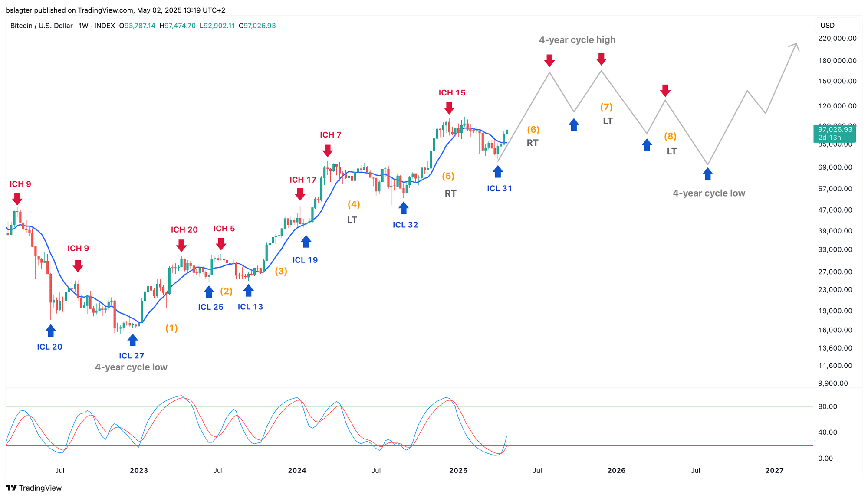The width and height of the screenshot is (868, 498).
Task: Click the 2023 marker on time axis
Action: pyautogui.click(x=139, y=470)
